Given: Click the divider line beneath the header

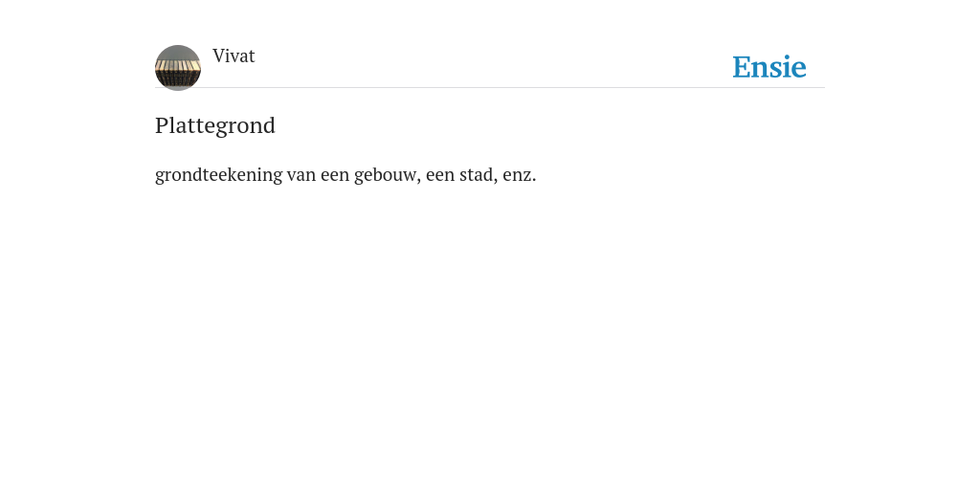Looking at the screenshot, I should 490,87.
